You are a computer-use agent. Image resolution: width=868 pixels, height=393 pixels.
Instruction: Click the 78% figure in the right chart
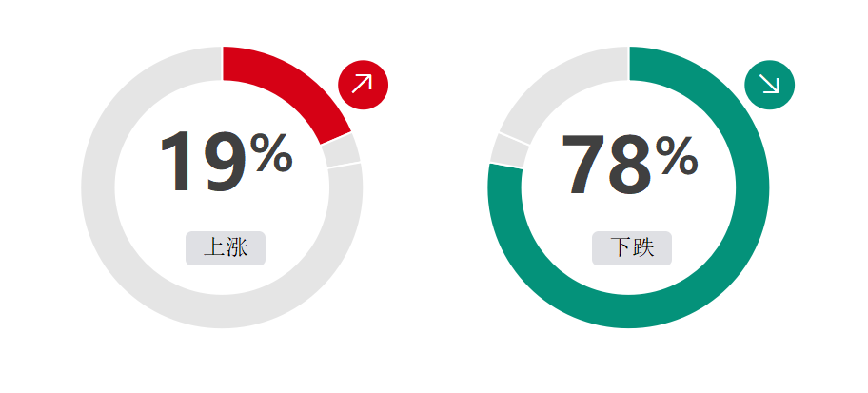pos(629,165)
